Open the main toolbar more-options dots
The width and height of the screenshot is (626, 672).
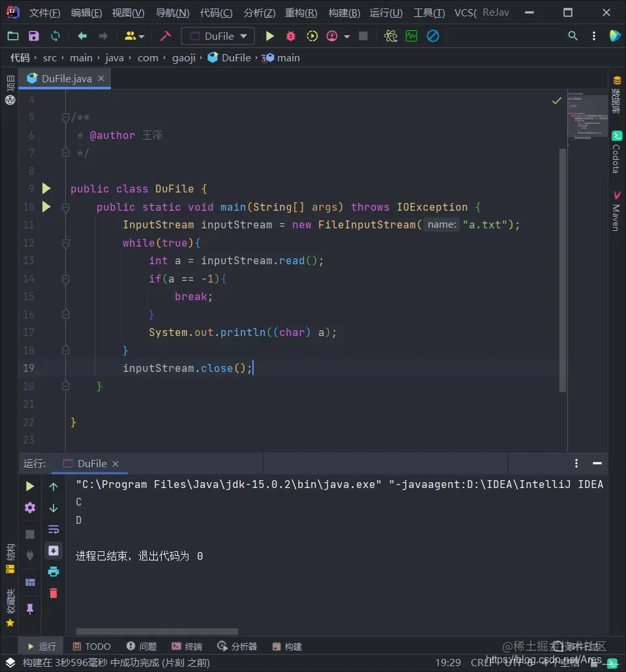pos(594,36)
